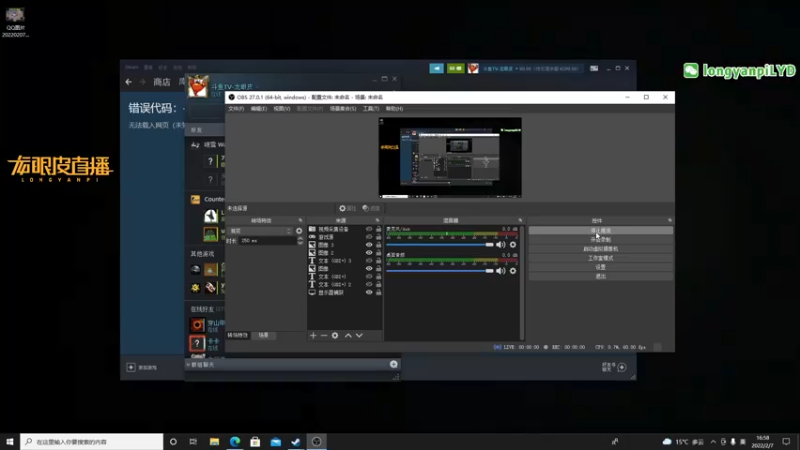Viewport: 800px width, 450px height.
Task: Pop out the 控件 dock panel icon
Action: (x=670, y=220)
